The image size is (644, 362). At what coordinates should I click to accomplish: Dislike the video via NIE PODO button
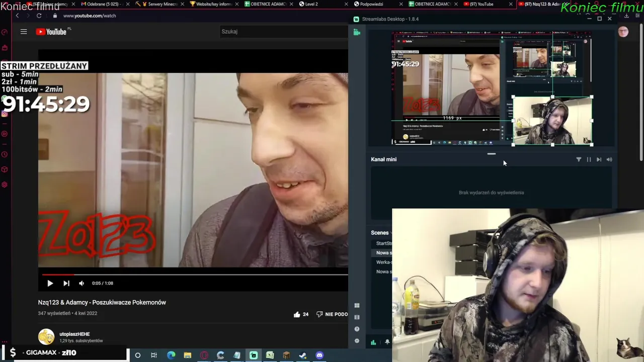click(332, 314)
